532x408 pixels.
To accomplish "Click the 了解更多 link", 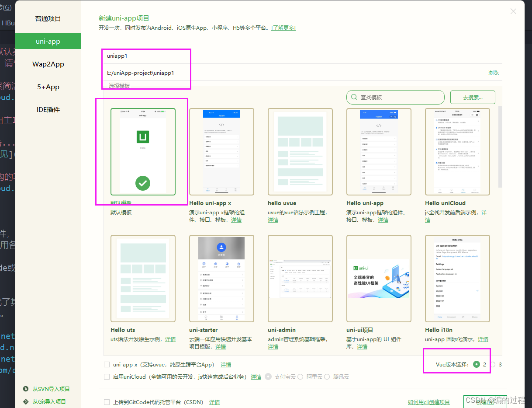I will pyautogui.click(x=283, y=28).
